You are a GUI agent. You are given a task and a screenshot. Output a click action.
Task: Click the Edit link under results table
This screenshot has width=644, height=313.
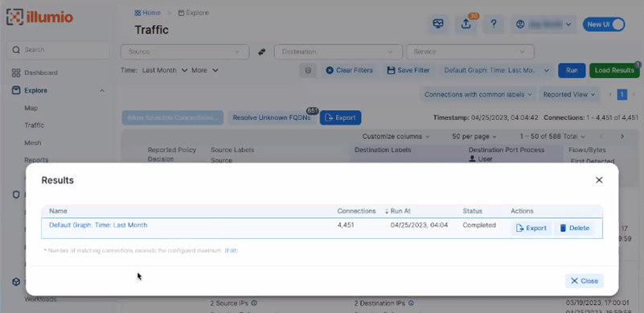[232, 250]
